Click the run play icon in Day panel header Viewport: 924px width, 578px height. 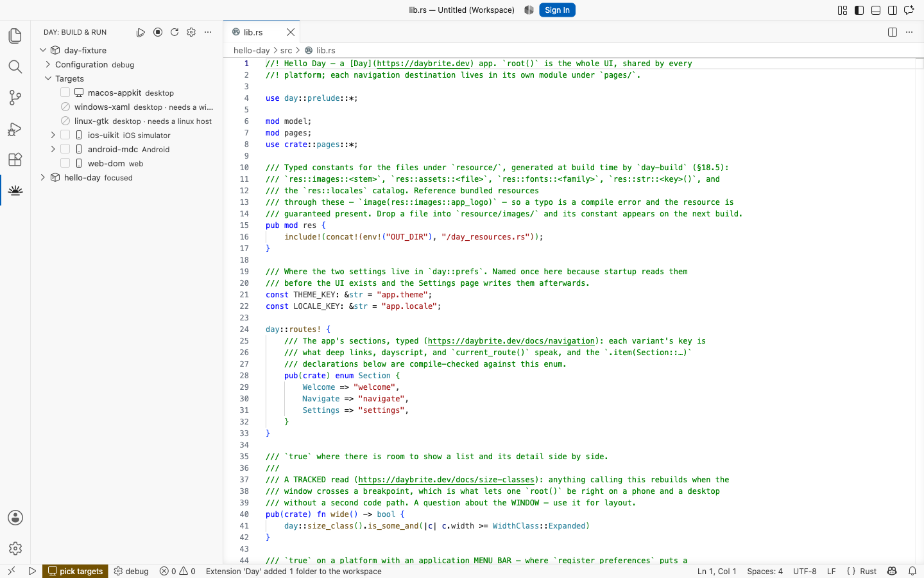click(x=141, y=32)
